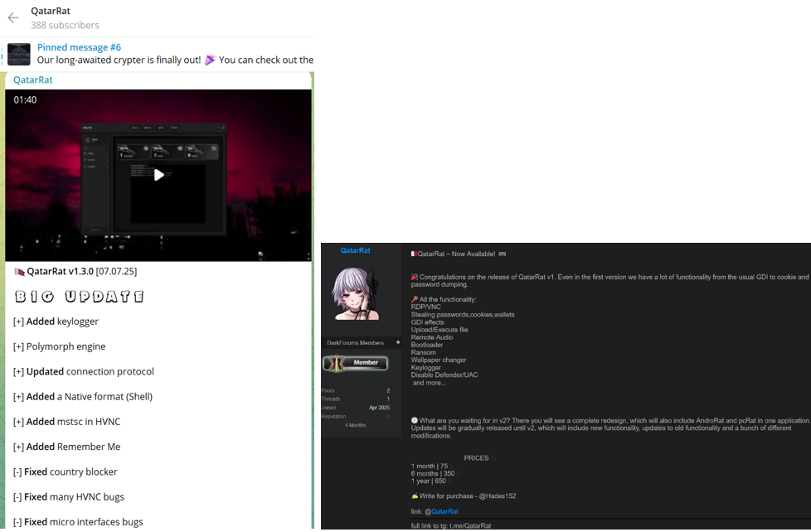This screenshot has height=532, width=811.
Task: Select the Added Remember Me line
Action: [66, 447]
